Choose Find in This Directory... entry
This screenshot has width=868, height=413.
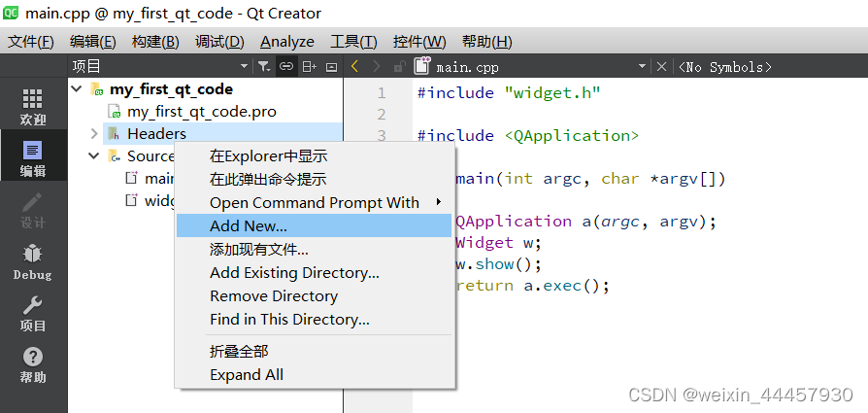(x=315, y=320)
